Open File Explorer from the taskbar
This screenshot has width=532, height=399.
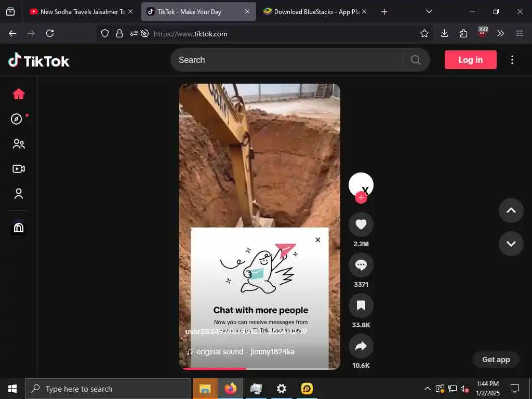205,389
